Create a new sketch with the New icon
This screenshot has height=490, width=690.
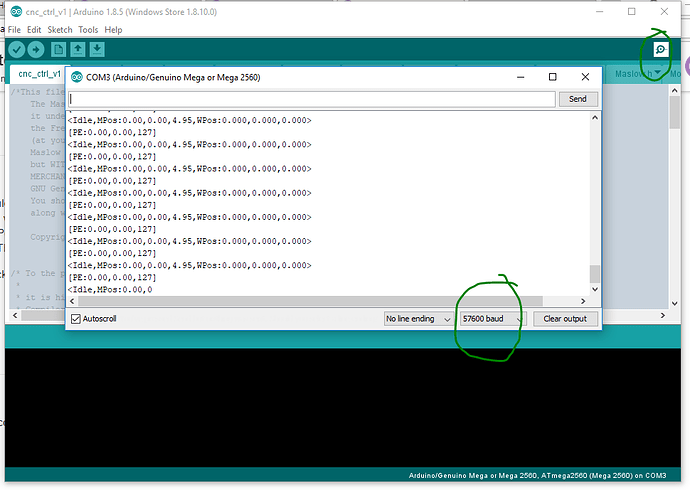click(59, 49)
